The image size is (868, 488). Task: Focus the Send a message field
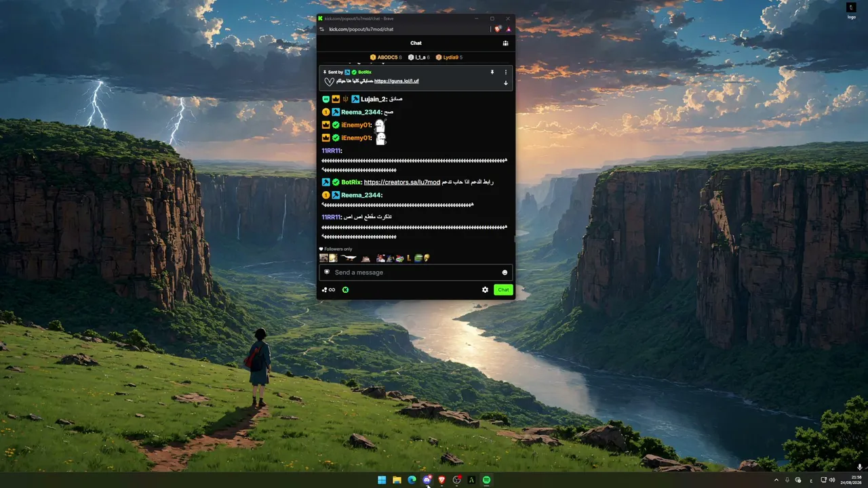click(416, 272)
